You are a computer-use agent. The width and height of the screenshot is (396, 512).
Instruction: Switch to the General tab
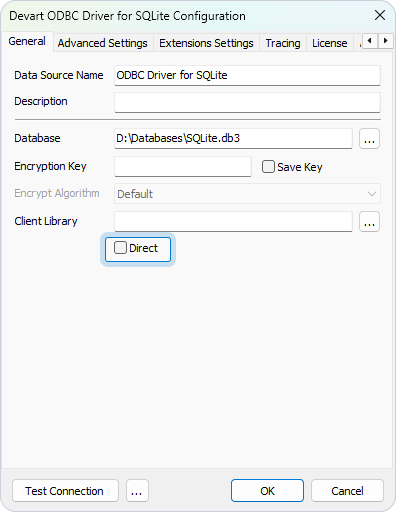point(27,42)
